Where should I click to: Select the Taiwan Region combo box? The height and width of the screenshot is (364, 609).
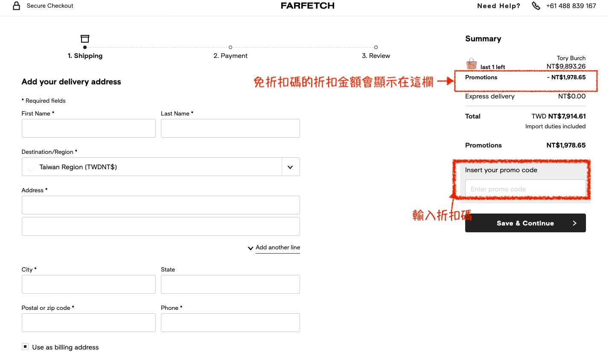click(x=152, y=167)
